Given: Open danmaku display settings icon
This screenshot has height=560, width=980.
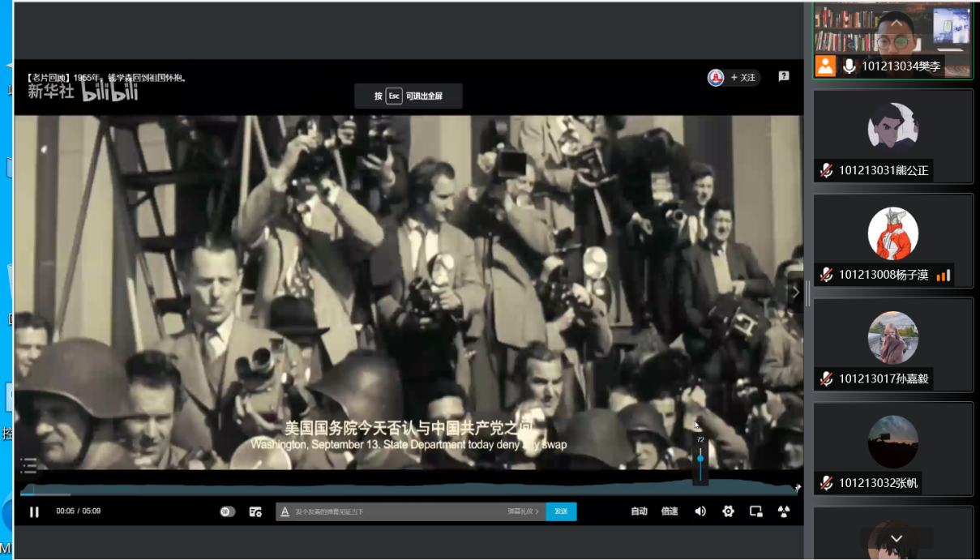Looking at the screenshot, I should point(255,511).
